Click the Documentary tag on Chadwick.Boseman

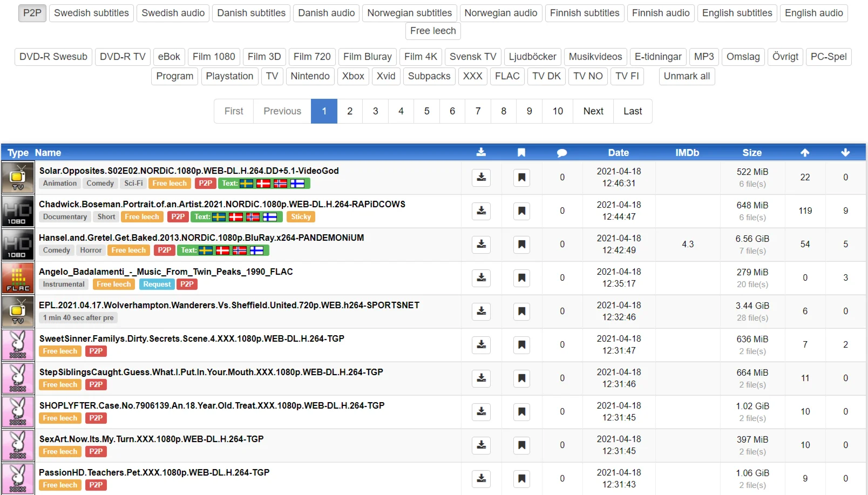[x=65, y=217]
